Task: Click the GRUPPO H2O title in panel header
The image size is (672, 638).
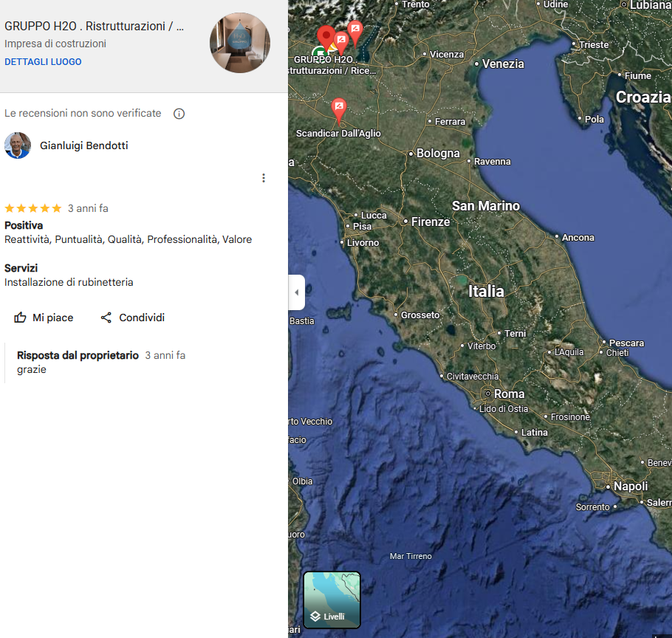Action: pos(95,26)
